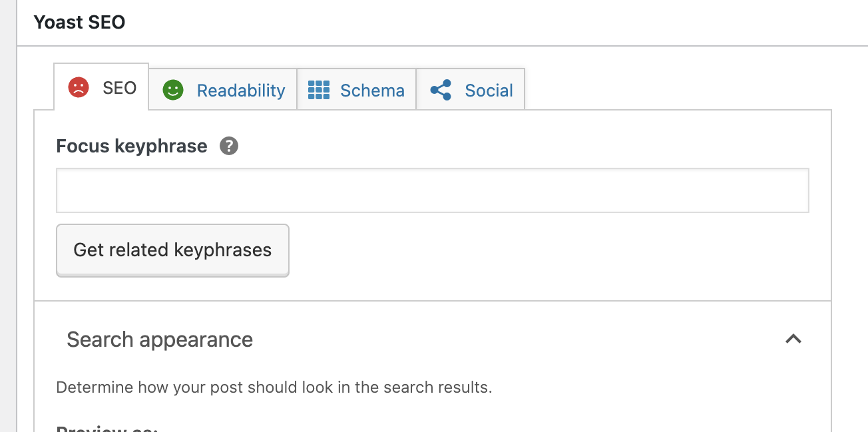Select the SEO tab label text
Screen dimensions: 868x432
point(120,88)
